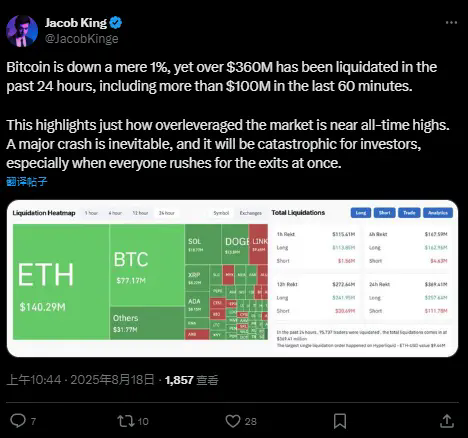Select the 24 hour heatmap tab

pos(167,213)
